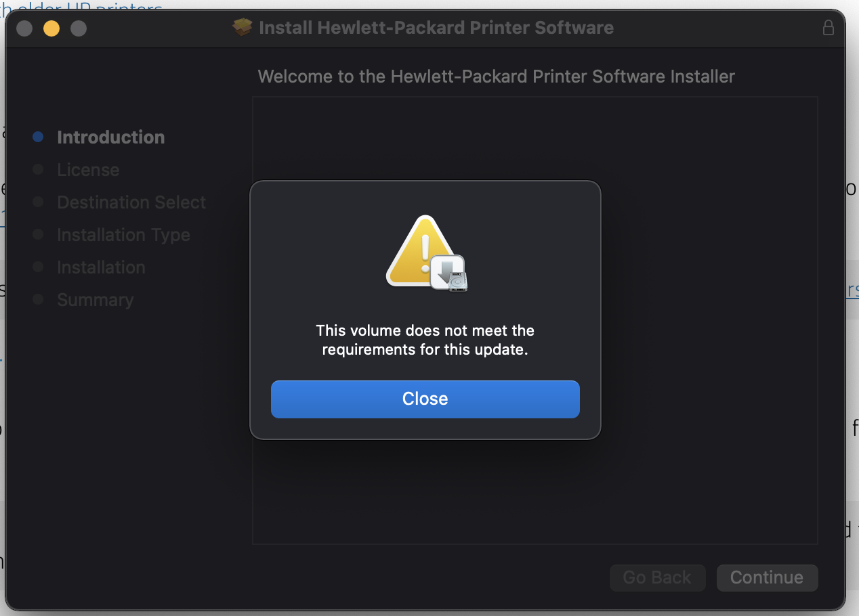Click the gray zoom window button
The width and height of the screenshot is (859, 616).
tap(79, 28)
